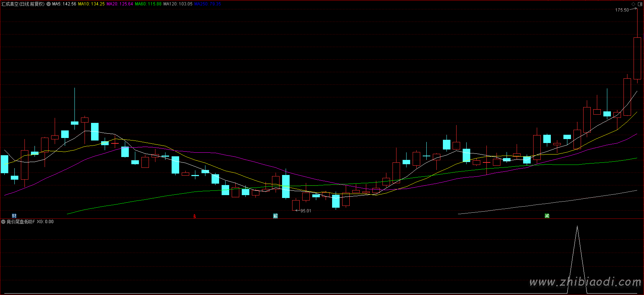Click the green 减 event marker below chart

(547, 216)
